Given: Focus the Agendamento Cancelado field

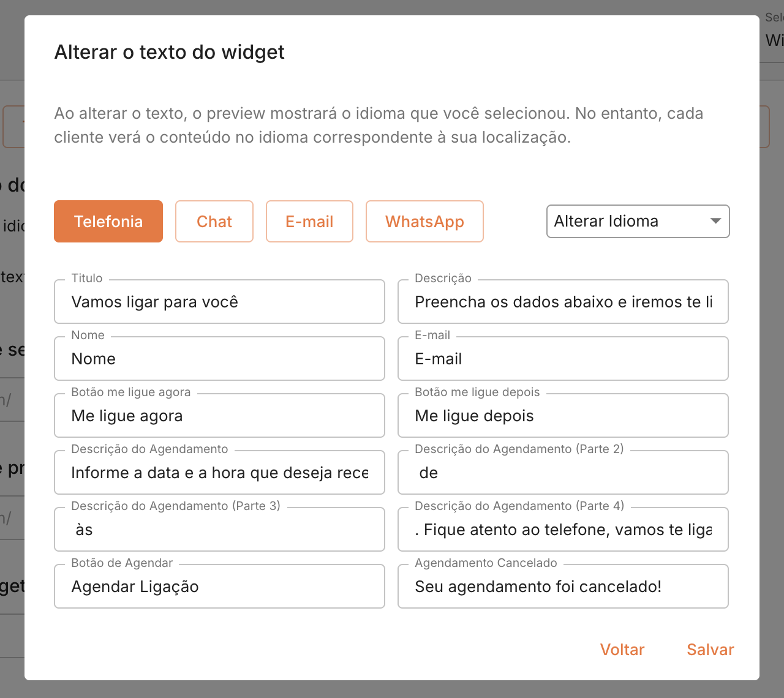Looking at the screenshot, I should pyautogui.click(x=563, y=587).
